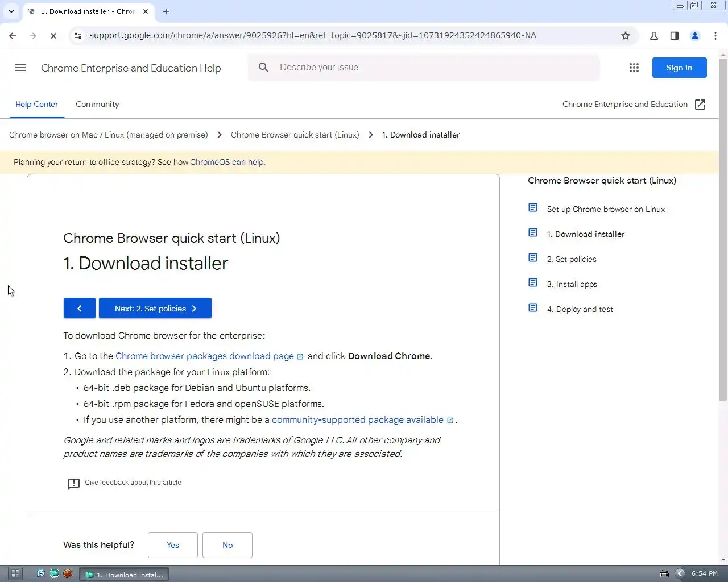The height and width of the screenshot is (582, 728).
Task: Click document icon beside 4. Deploy and test
Action: coord(533,307)
